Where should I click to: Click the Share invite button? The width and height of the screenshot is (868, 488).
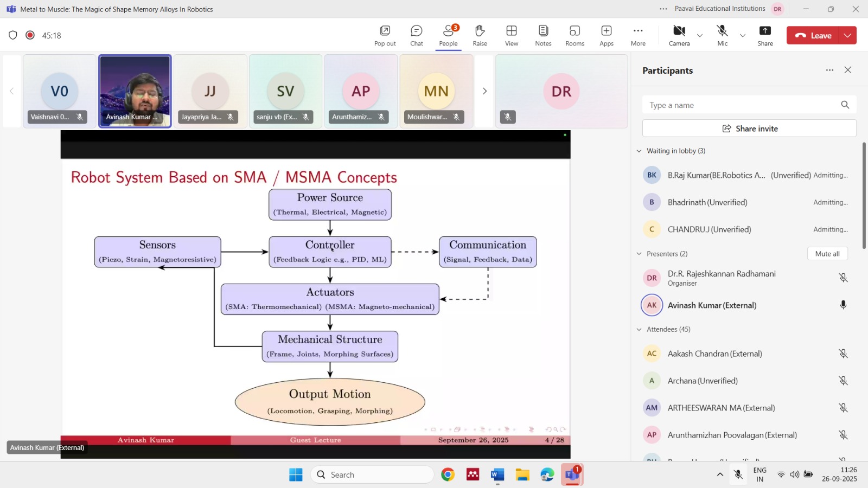[x=749, y=129]
